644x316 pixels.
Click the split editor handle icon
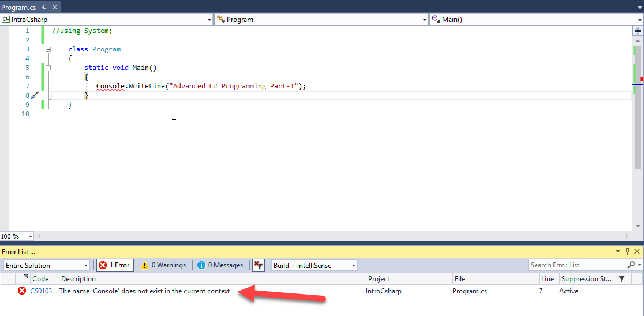pos(638,31)
